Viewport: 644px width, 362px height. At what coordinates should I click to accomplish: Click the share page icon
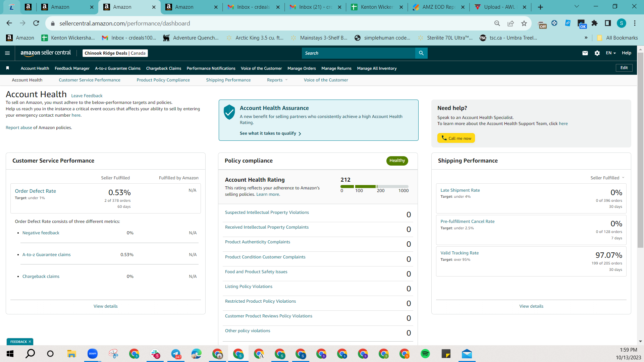(x=511, y=23)
